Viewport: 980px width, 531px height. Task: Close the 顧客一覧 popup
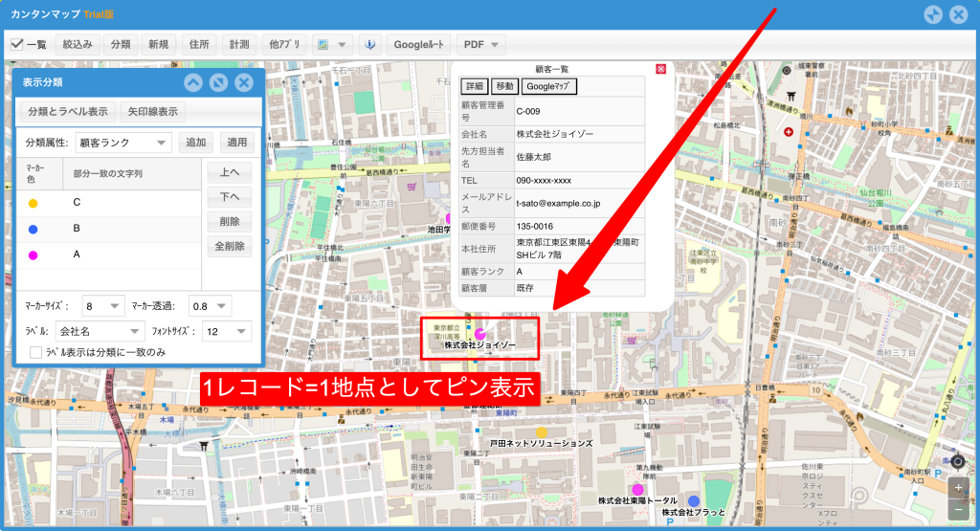(660, 69)
